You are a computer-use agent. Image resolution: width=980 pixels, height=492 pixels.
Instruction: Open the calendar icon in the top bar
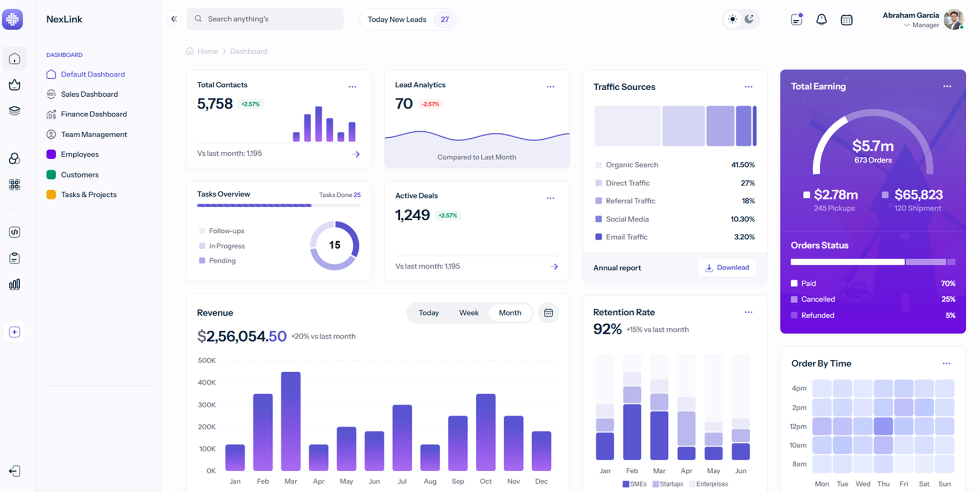[x=846, y=20]
